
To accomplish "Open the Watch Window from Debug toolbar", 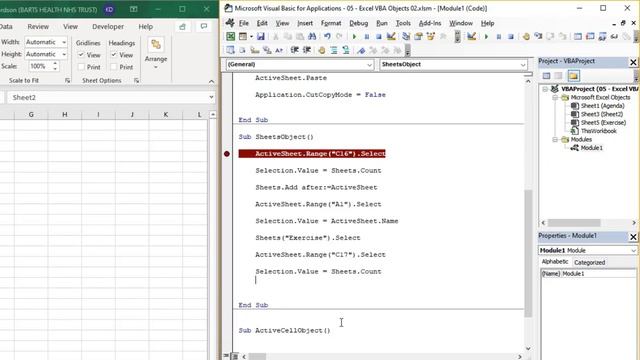I will (x=602, y=36).
